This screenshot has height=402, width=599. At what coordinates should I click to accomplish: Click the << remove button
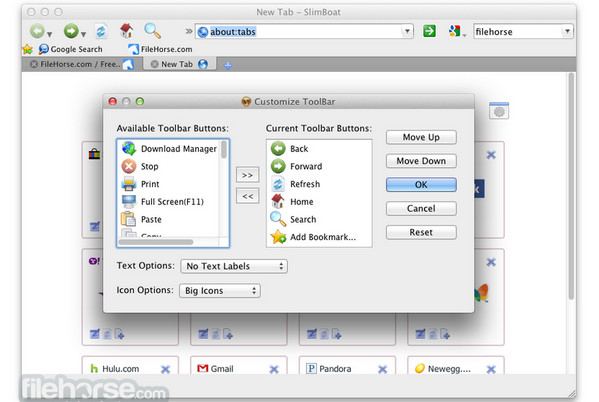pyautogui.click(x=248, y=196)
